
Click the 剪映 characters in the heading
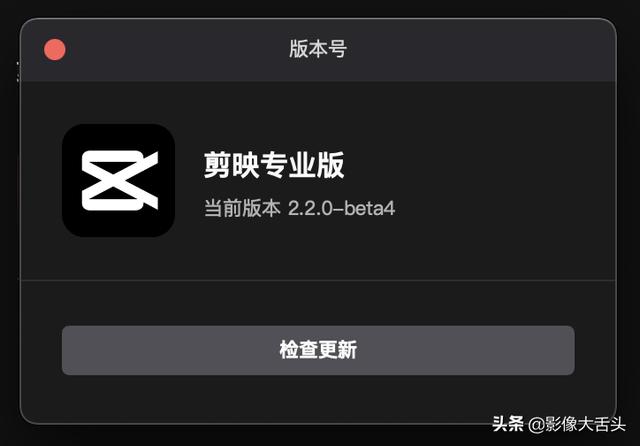coord(231,165)
